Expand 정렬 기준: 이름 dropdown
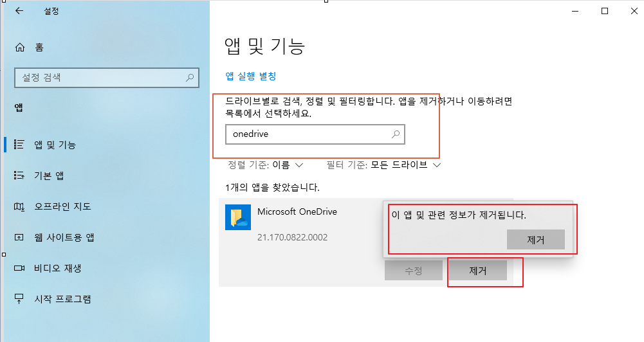The image size is (644, 342). [266, 165]
